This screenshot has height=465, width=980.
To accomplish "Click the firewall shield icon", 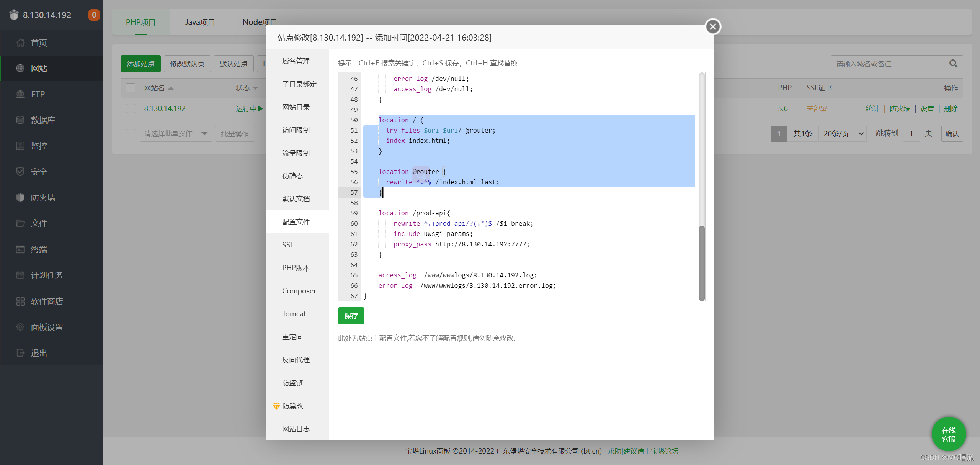I will click(20, 198).
